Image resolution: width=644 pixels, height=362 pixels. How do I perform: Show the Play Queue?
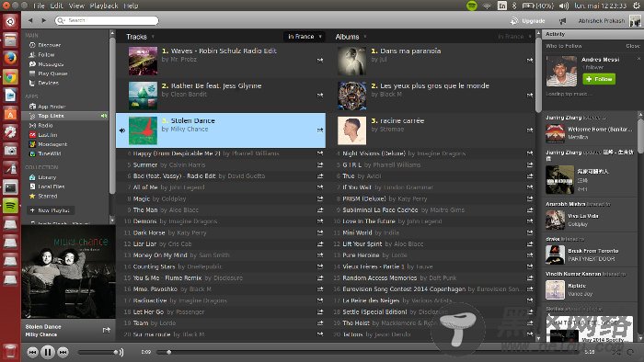(x=52, y=74)
